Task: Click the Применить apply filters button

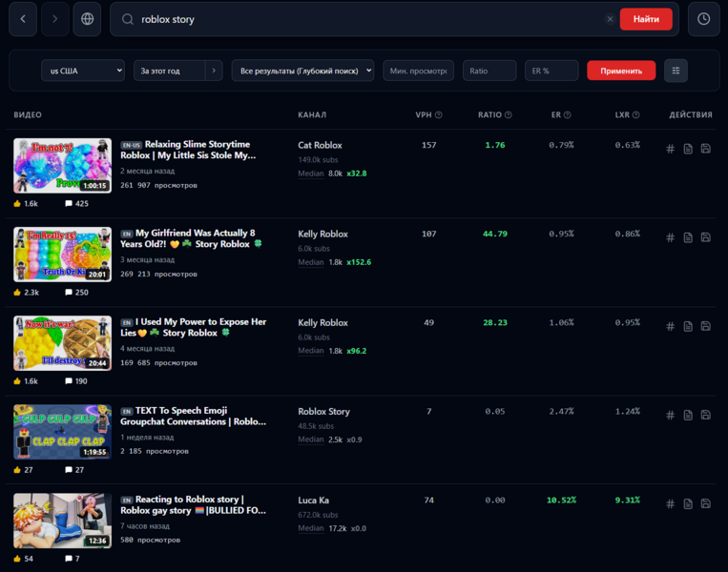Action: coord(621,71)
